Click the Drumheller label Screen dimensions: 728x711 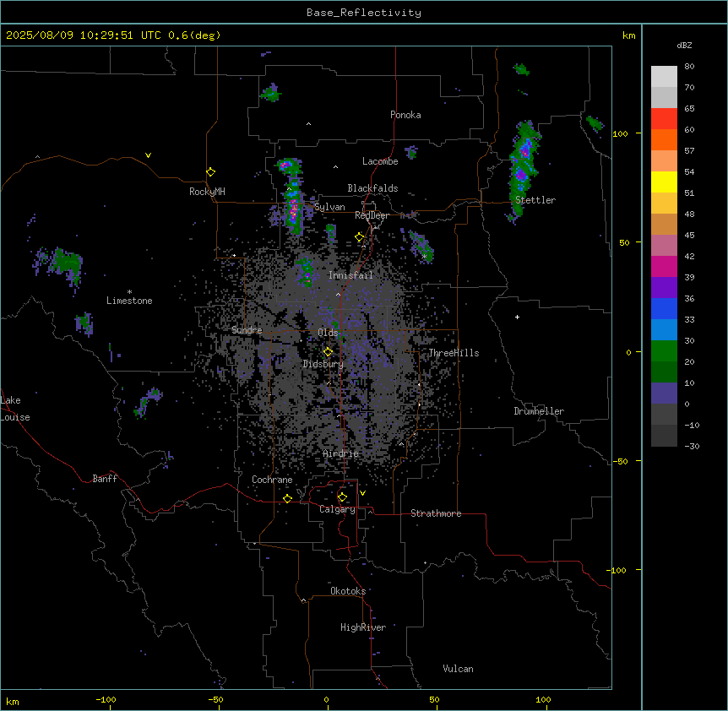(x=539, y=411)
